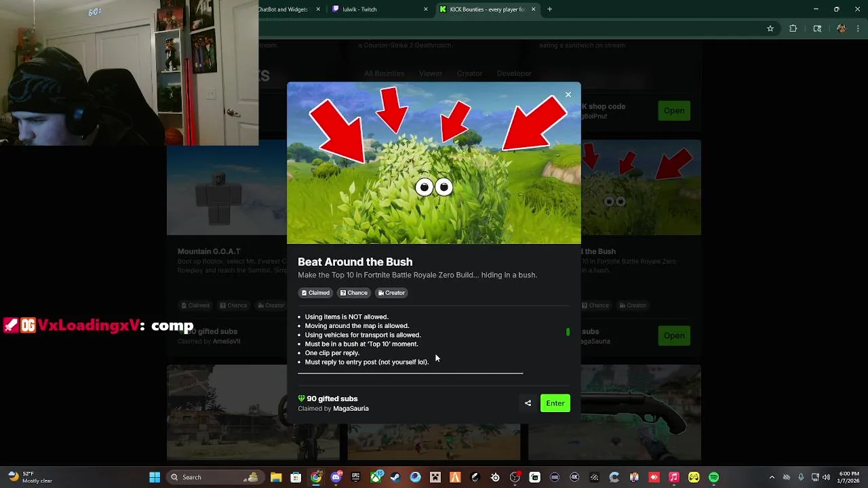Screen dimensions: 868x488
Task: Click the green Enter button
Action: (x=555, y=403)
